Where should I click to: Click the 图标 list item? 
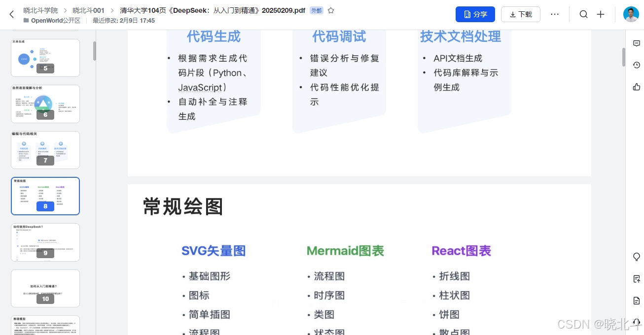[199, 295]
